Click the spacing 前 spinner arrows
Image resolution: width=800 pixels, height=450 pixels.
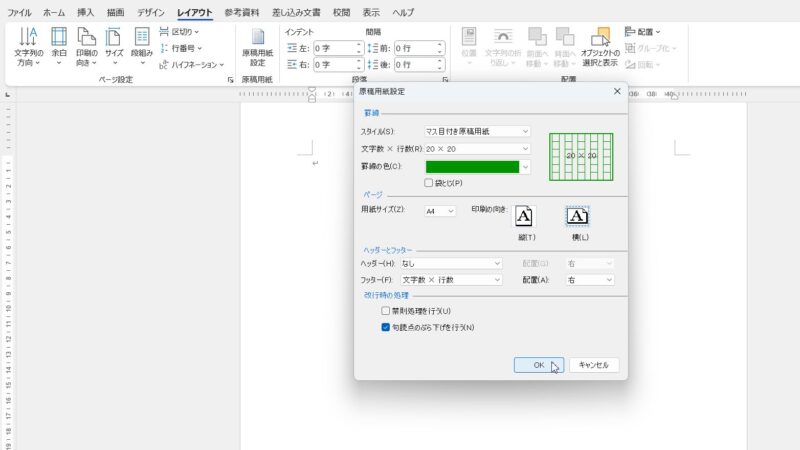point(440,48)
